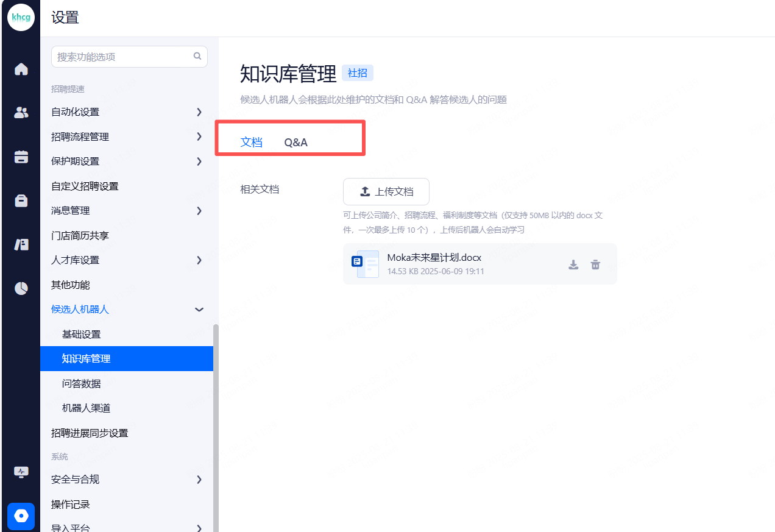Expand the 安全与合规 submenu
This screenshot has width=775, height=532.
[199, 480]
